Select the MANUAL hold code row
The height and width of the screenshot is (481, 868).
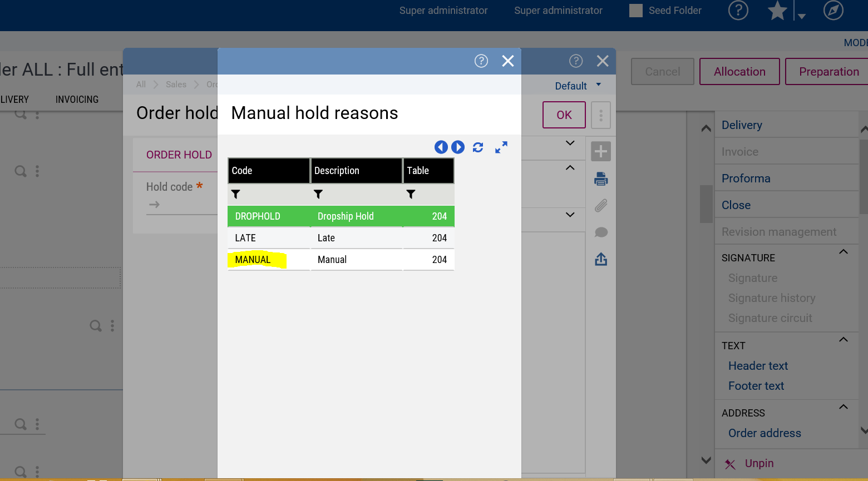253,260
